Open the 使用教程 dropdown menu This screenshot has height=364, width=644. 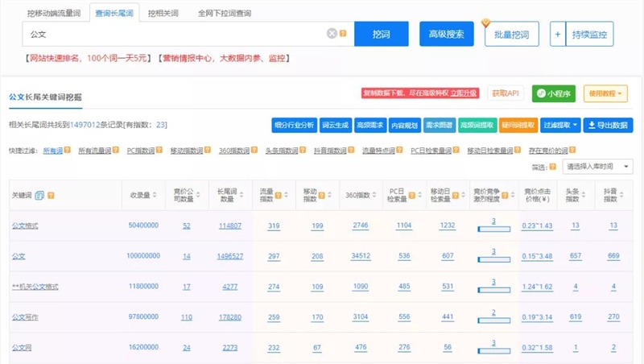point(605,94)
